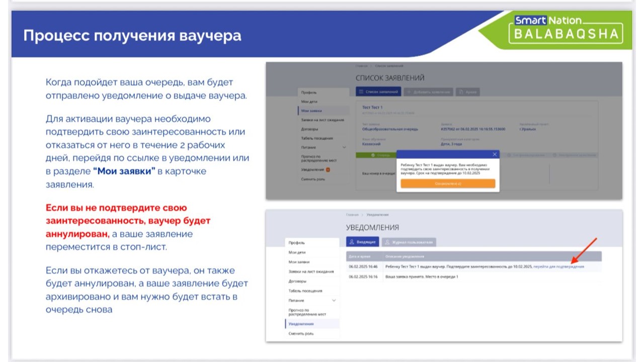644x362 pixels.
Task: Select the Входящие tab in notifications
Action: tap(362, 242)
